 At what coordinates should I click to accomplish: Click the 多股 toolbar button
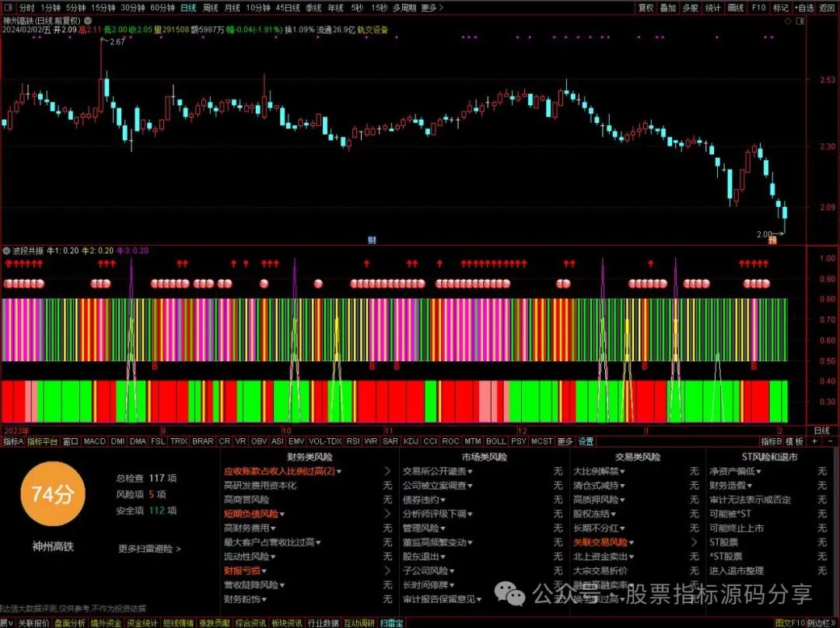691,8
